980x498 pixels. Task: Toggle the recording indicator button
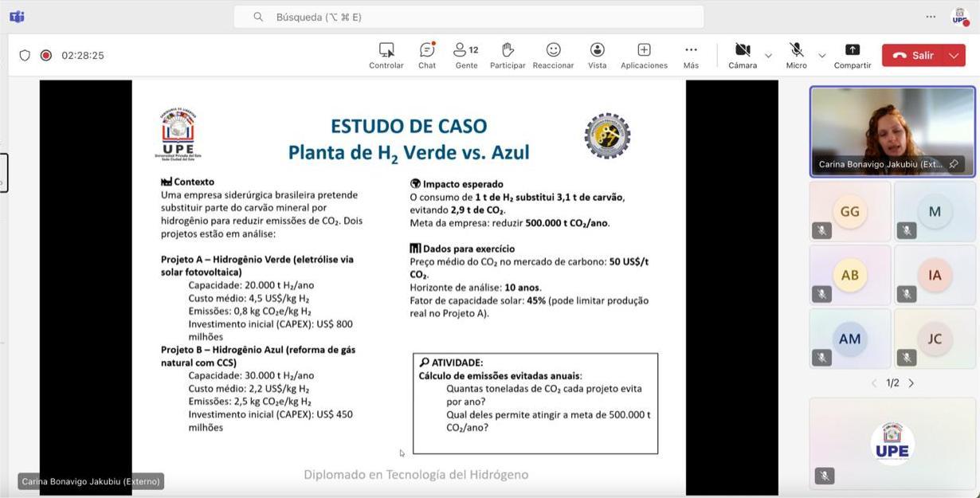[46, 55]
